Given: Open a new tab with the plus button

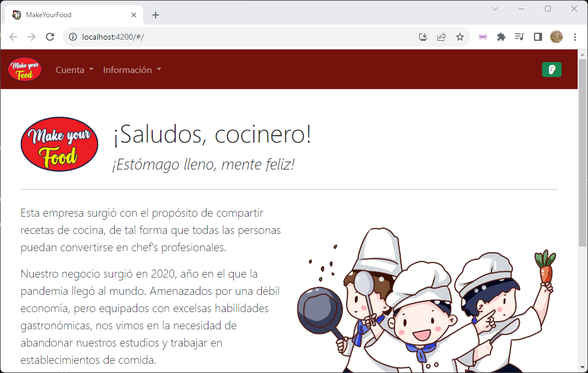Looking at the screenshot, I should tap(155, 14).
